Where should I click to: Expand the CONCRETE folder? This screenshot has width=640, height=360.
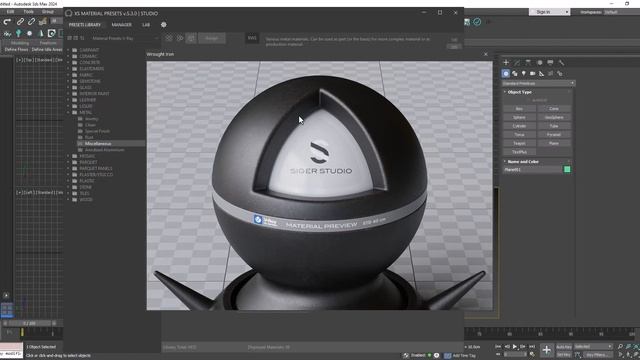pos(68,62)
